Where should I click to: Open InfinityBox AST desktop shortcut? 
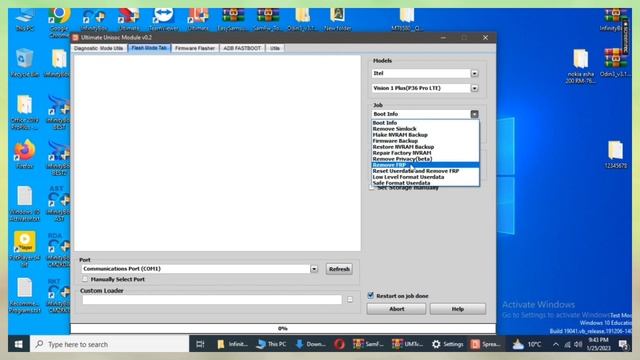tap(59, 203)
